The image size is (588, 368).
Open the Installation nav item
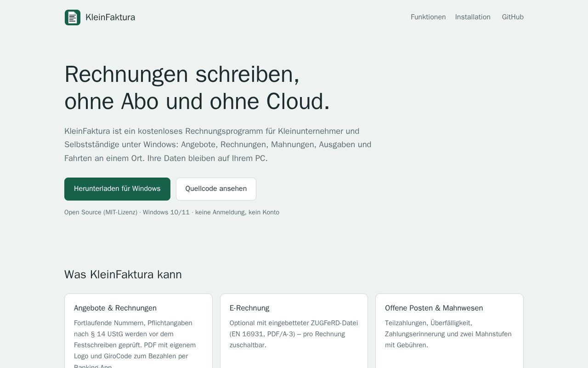(x=473, y=17)
